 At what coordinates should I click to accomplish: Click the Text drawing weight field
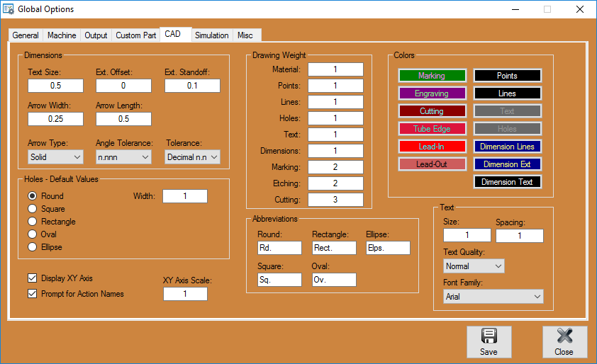[x=335, y=135]
